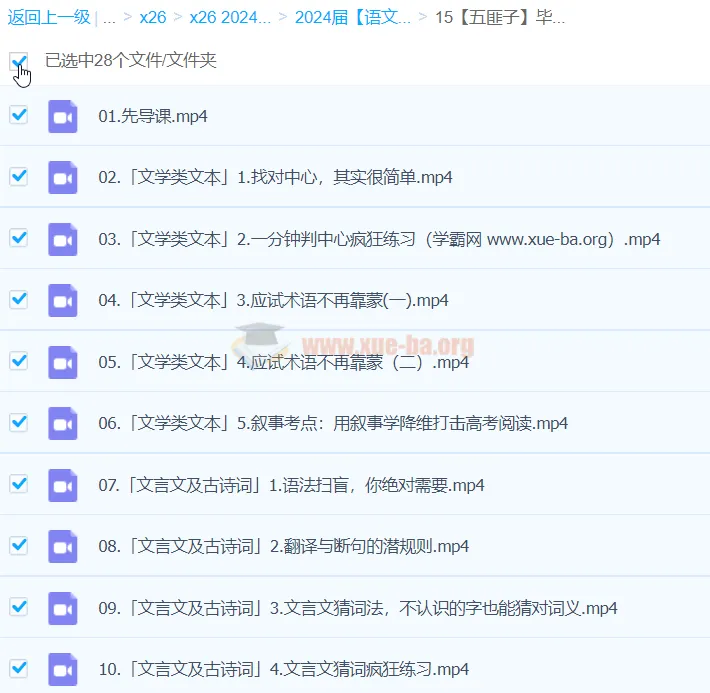Open file 08 翻译与断句的潜规则.mp4 by name
Image resolution: width=710 pixels, height=693 pixels.
click(x=283, y=546)
